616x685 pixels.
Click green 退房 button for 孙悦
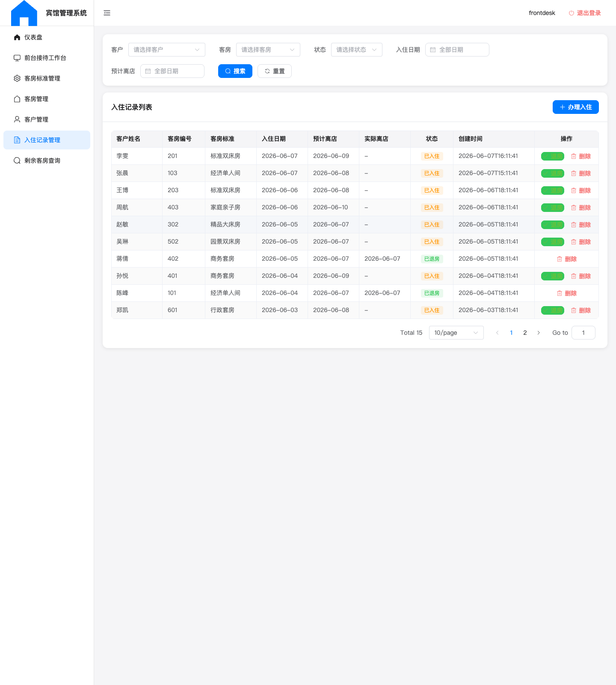[553, 276]
